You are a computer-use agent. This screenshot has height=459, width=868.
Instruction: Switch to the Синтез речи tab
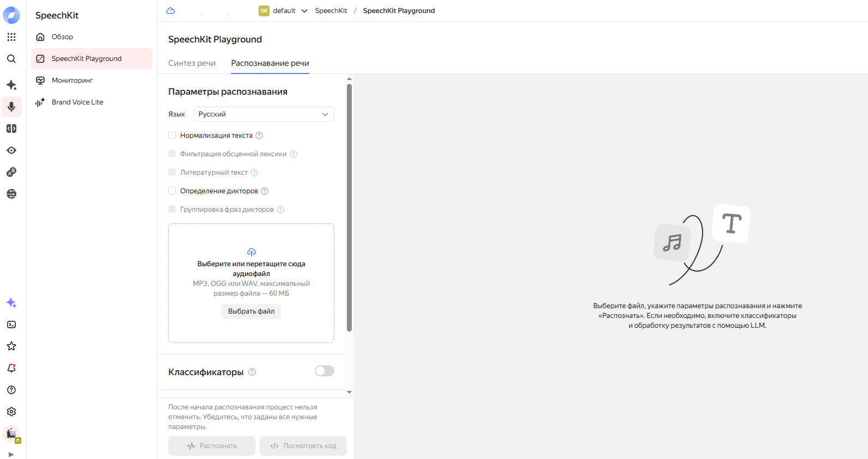[192, 63]
